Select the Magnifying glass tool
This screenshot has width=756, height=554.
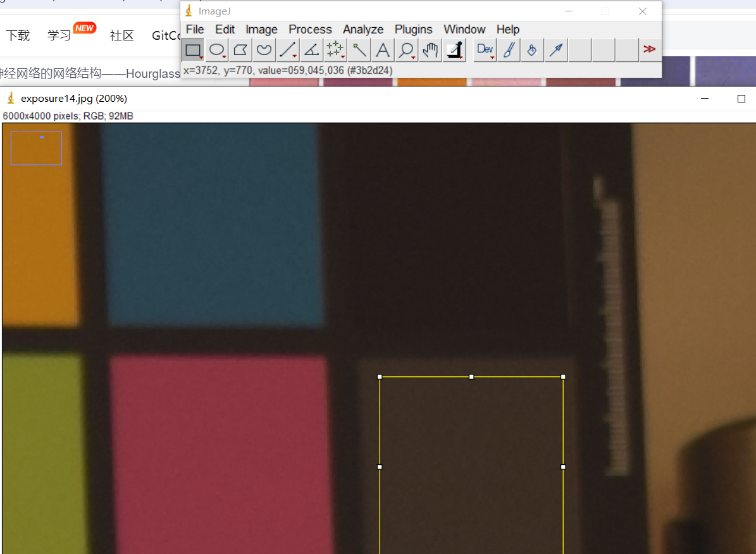pyautogui.click(x=406, y=50)
